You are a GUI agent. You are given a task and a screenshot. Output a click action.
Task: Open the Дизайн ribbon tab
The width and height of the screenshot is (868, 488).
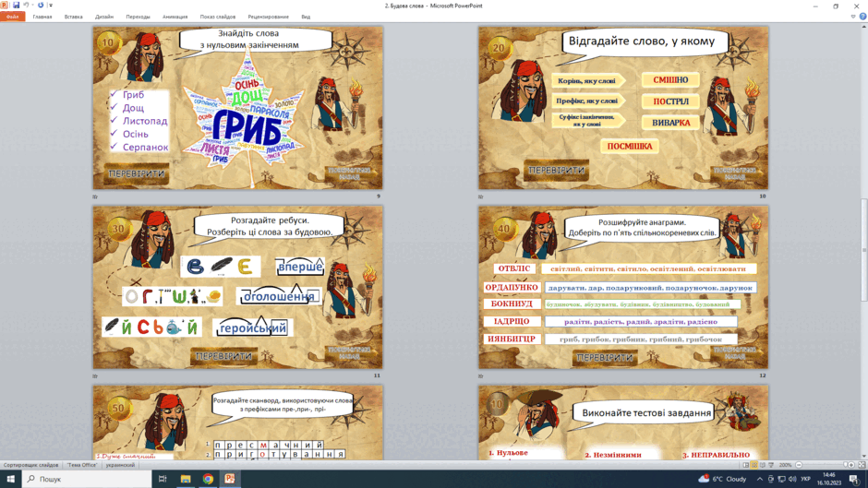click(104, 17)
